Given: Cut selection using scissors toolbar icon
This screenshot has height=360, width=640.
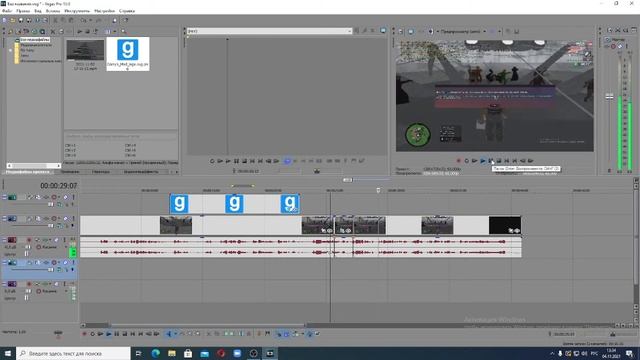Looking at the screenshot, I should 56,20.
